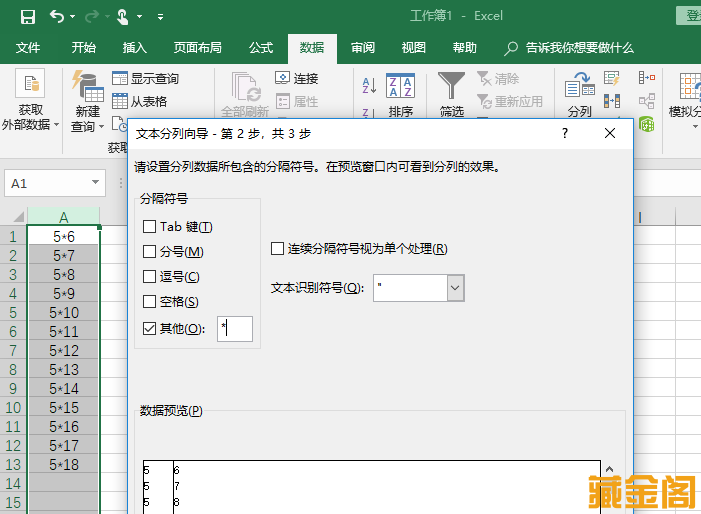
Task: Click the 属性 icon
Action: [x=283, y=101]
